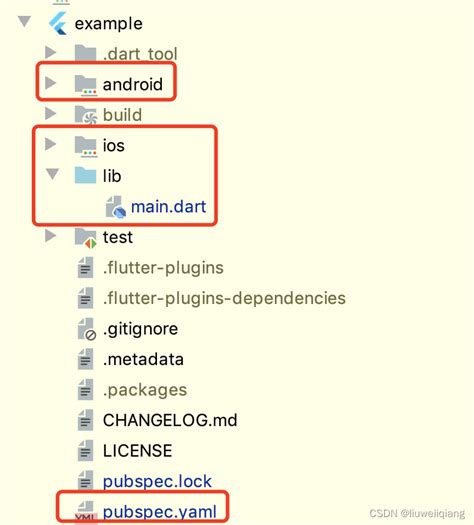This screenshot has height=525, width=474.
Task: Select the .flutter-plugins-dependencies file
Action: click(x=224, y=298)
